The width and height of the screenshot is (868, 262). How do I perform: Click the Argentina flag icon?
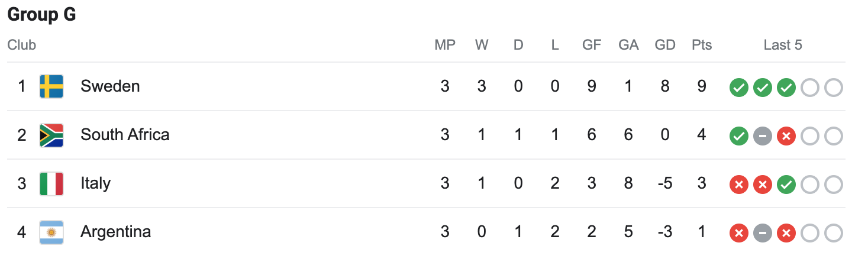51,232
